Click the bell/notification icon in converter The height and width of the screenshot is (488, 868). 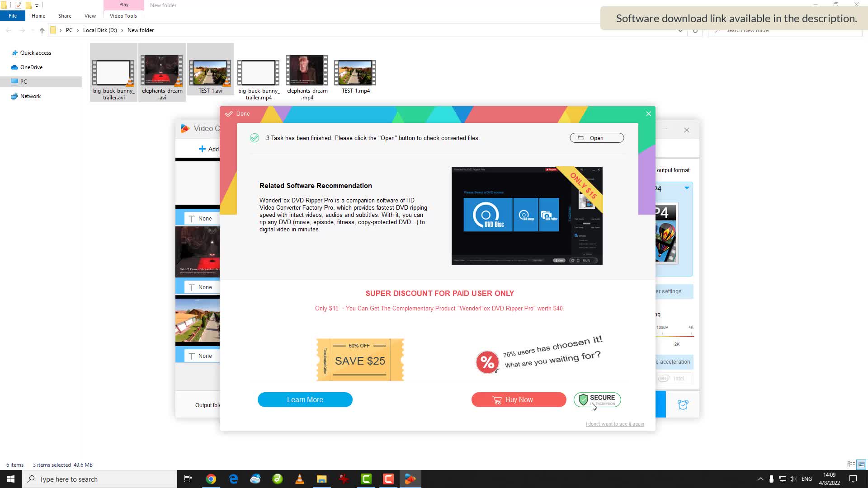[x=683, y=404]
